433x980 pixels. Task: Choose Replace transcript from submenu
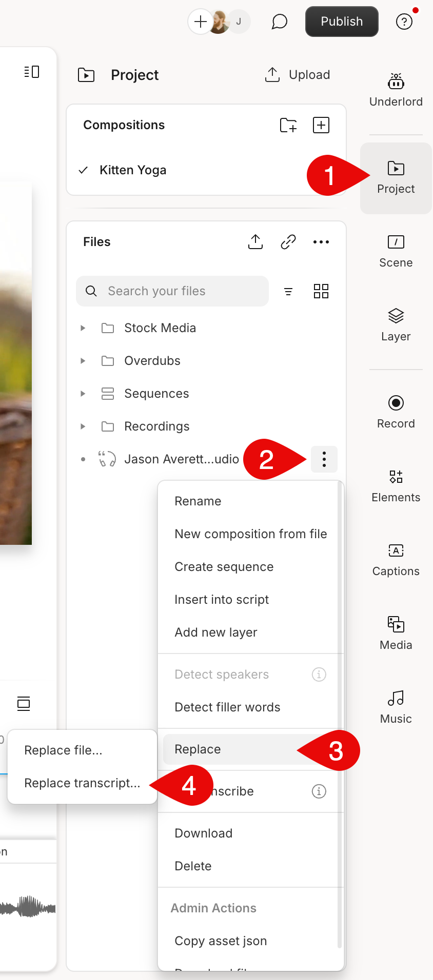[82, 783]
